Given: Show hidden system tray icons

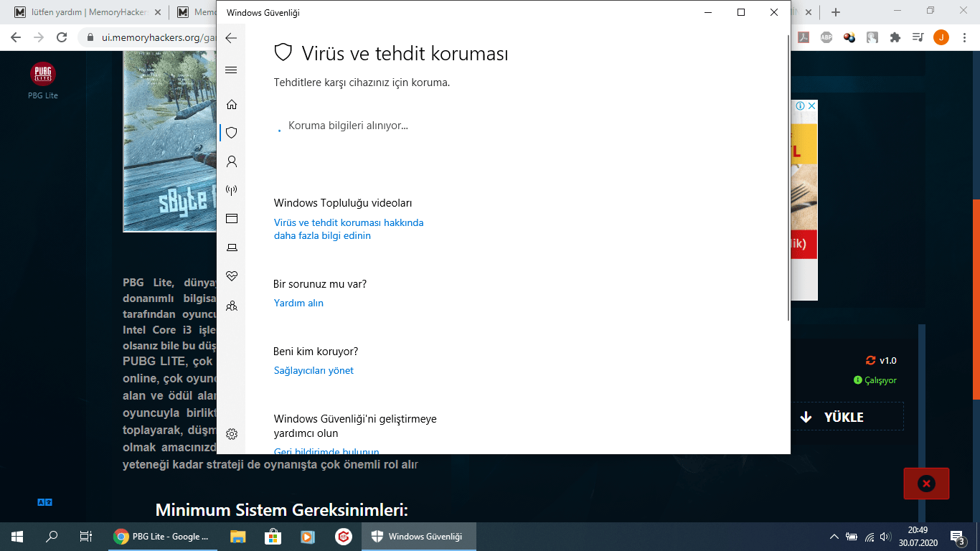Looking at the screenshot, I should pyautogui.click(x=834, y=537).
